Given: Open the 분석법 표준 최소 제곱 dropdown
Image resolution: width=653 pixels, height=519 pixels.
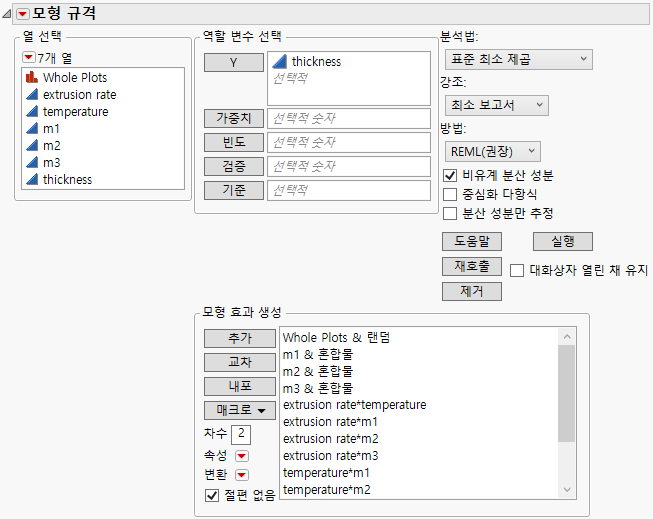Looking at the screenshot, I should click(x=518, y=59).
